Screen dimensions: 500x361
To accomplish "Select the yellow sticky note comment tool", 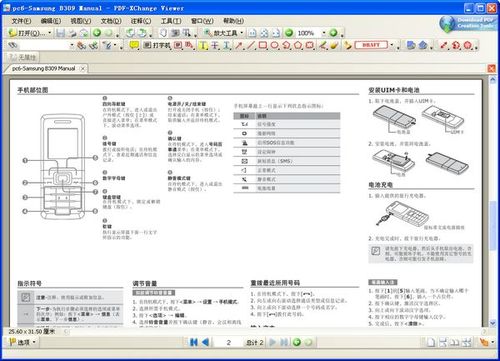I will click(134, 45).
